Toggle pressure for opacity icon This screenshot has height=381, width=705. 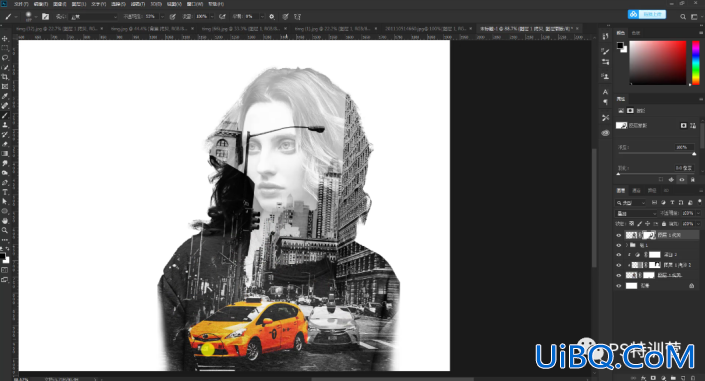click(172, 17)
